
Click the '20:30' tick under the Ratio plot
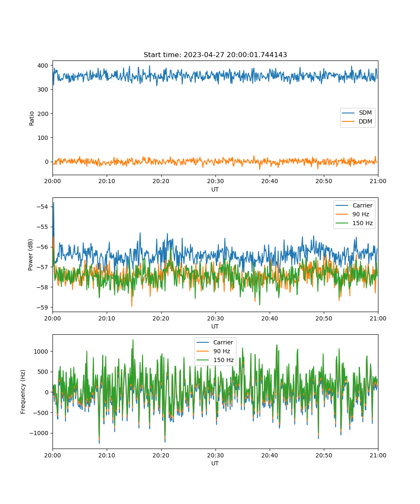pyautogui.click(x=215, y=181)
